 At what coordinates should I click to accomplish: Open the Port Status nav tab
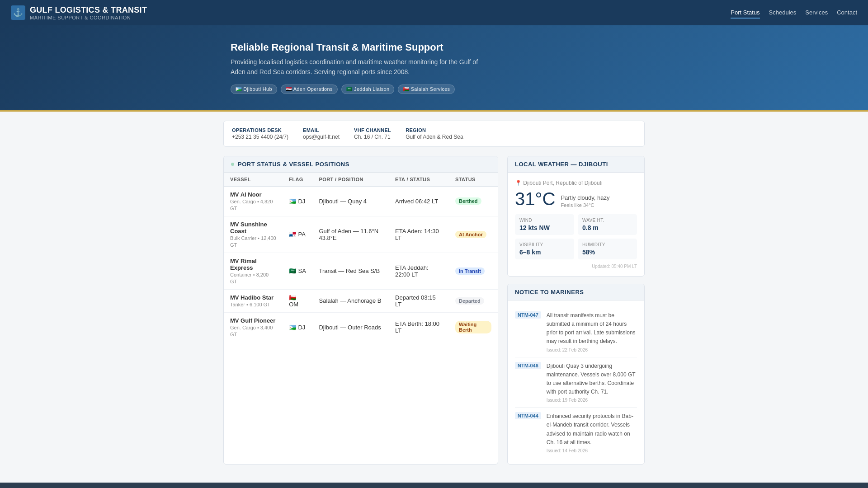tap(745, 13)
